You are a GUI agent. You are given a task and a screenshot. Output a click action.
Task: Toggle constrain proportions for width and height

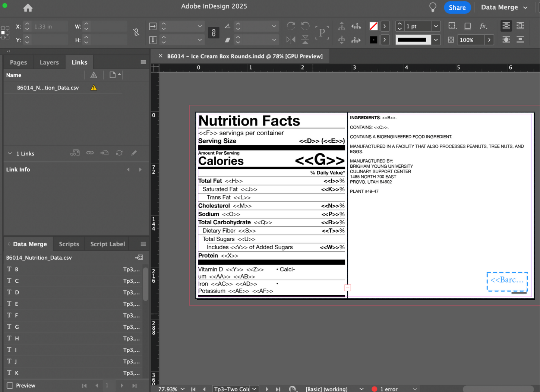point(136,32)
